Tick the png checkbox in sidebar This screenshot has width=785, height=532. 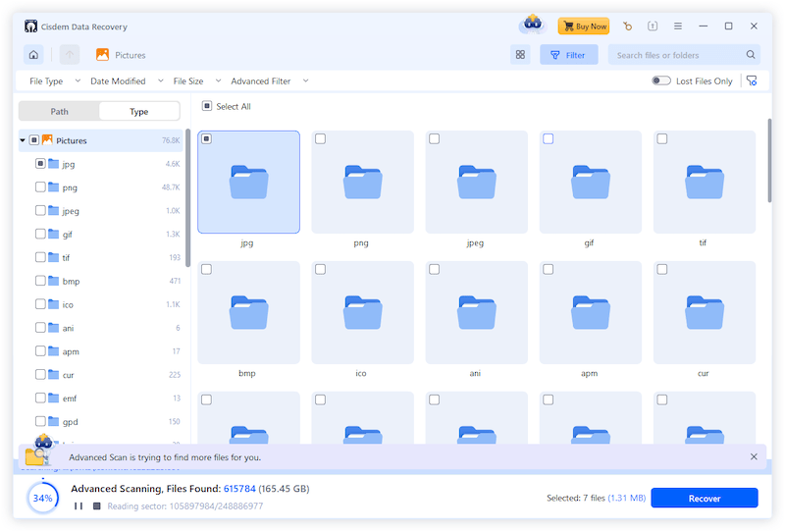pyautogui.click(x=40, y=186)
